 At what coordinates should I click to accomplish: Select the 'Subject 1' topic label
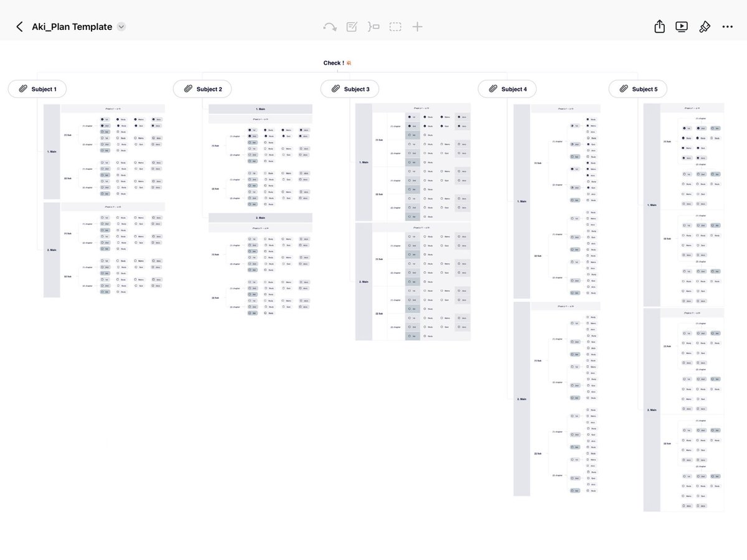44,89
